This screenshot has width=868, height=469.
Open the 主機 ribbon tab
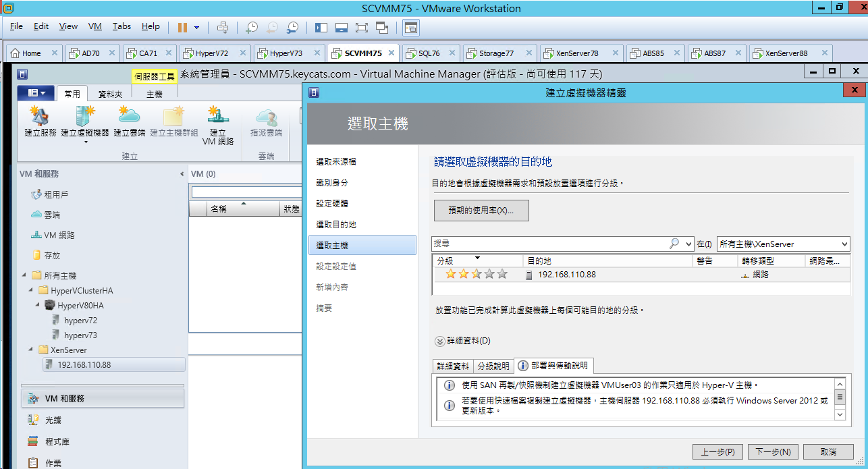pos(155,94)
